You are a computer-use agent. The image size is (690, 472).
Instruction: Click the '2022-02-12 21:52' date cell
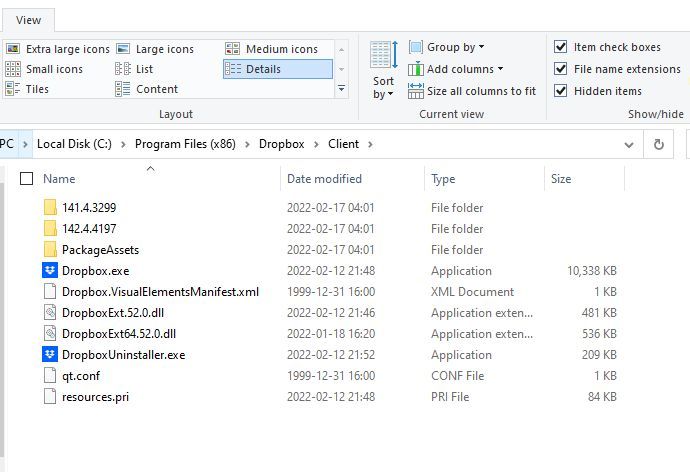point(331,355)
